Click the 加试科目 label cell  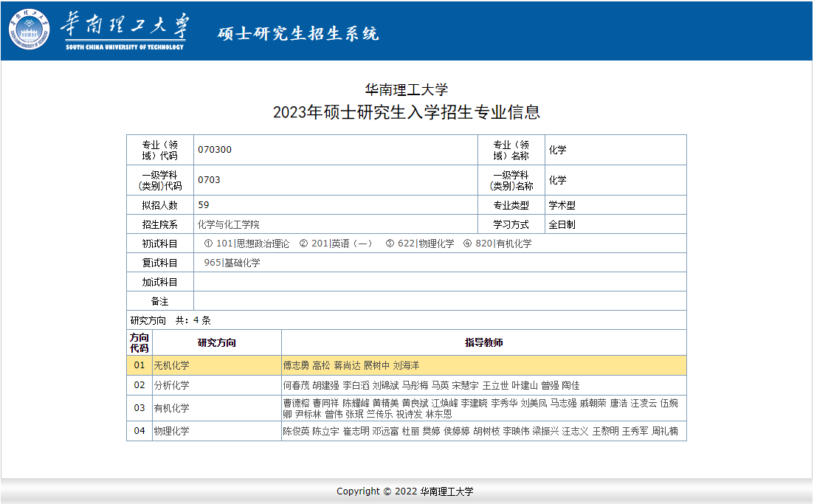point(160,282)
